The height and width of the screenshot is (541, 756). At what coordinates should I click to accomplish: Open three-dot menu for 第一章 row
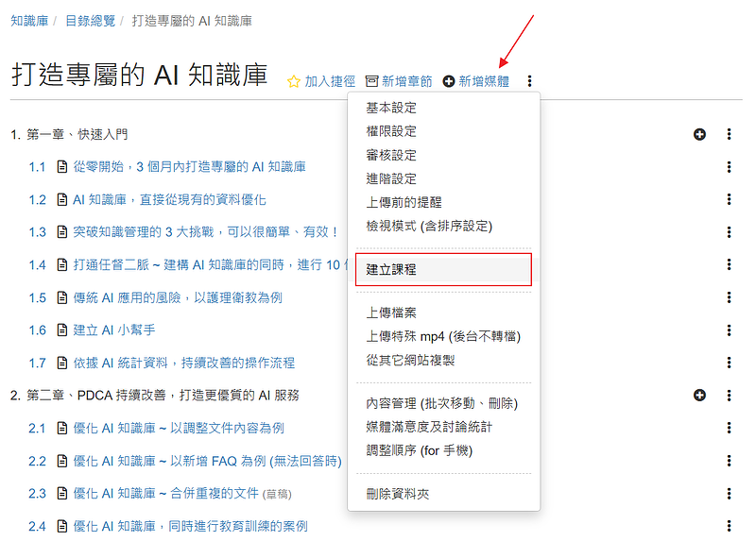tap(729, 134)
